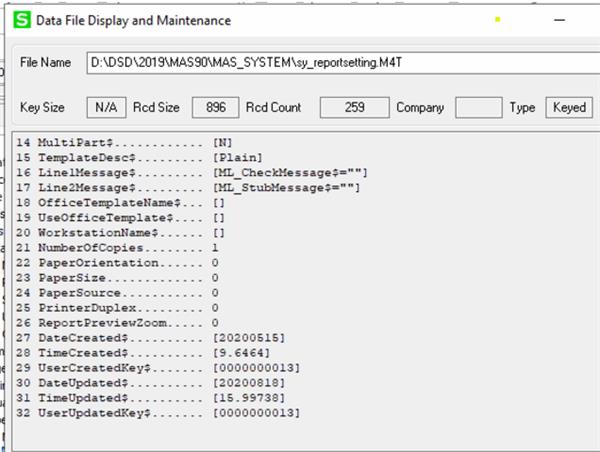Viewport: 600px width, 452px height.
Task: Click the File Name label
Action: 46,62
